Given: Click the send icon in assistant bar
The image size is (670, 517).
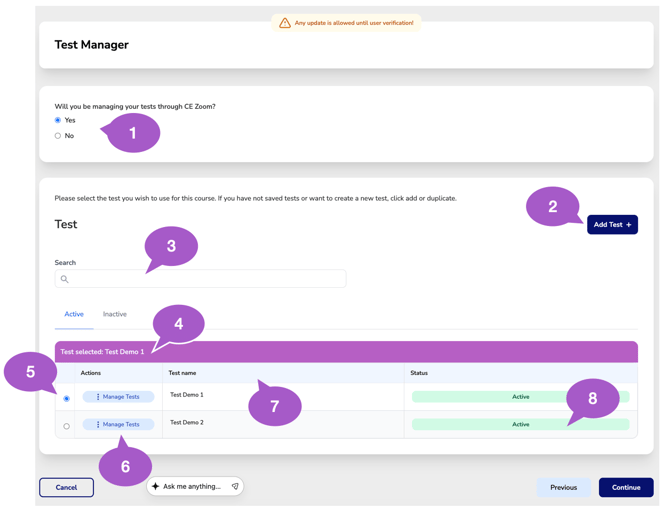Looking at the screenshot, I should pyautogui.click(x=235, y=486).
